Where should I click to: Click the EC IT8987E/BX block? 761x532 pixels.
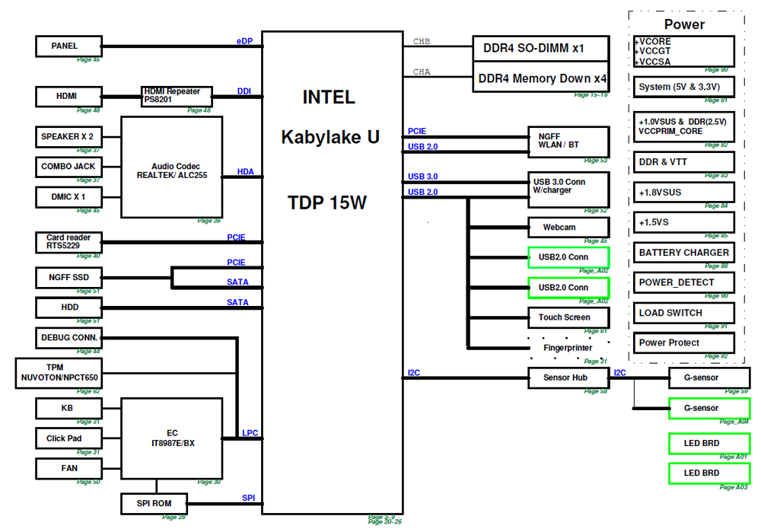[172, 439]
